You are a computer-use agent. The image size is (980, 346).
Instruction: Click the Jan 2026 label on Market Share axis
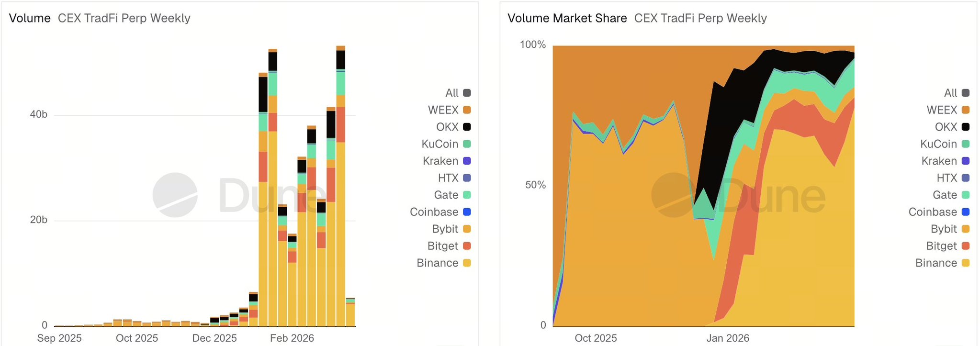(x=728, y=338)
